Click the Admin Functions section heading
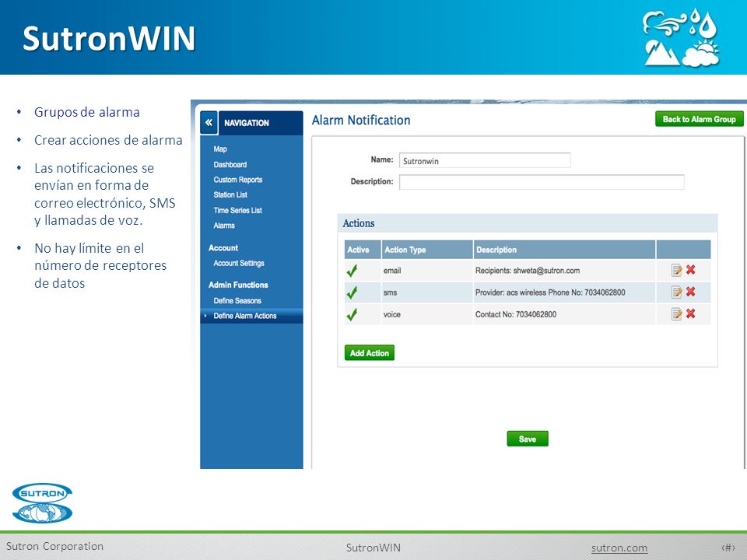This screenshot has width=747, height=560. (x=238, y=285)
